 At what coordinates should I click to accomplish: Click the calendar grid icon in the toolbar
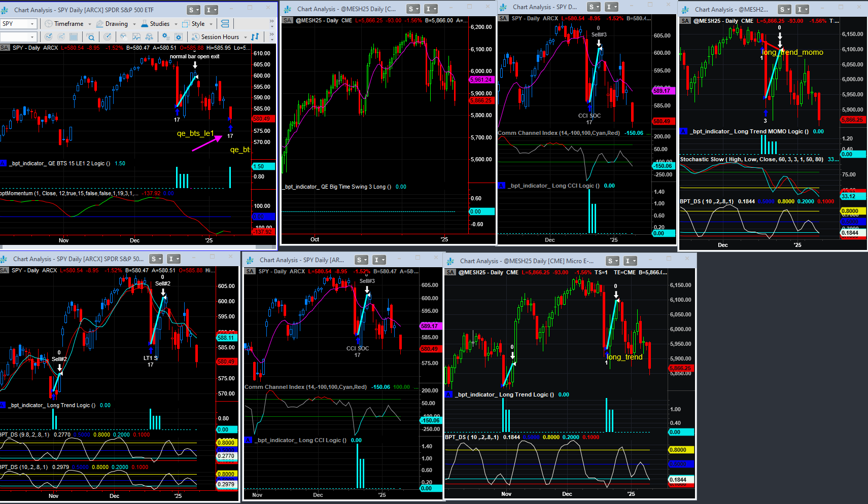coord(74,37)
